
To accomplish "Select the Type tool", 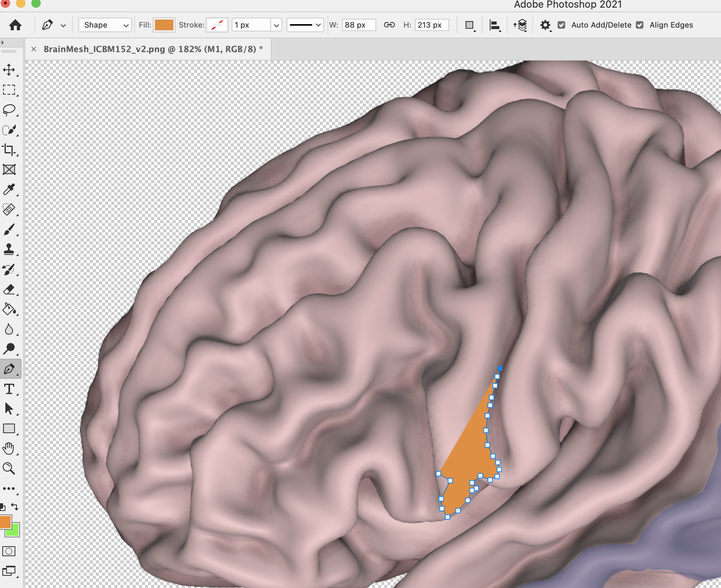I will tap(9, 389).
